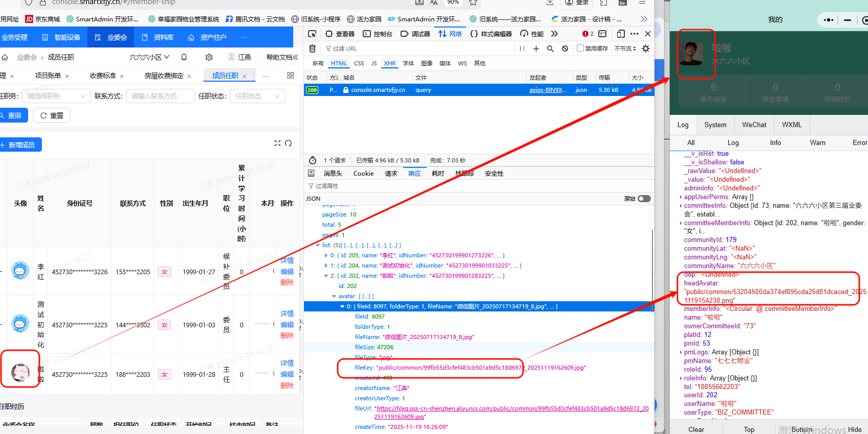Open network settings gear in devtools
868x434 pixels.
click(x=646, y=49)
